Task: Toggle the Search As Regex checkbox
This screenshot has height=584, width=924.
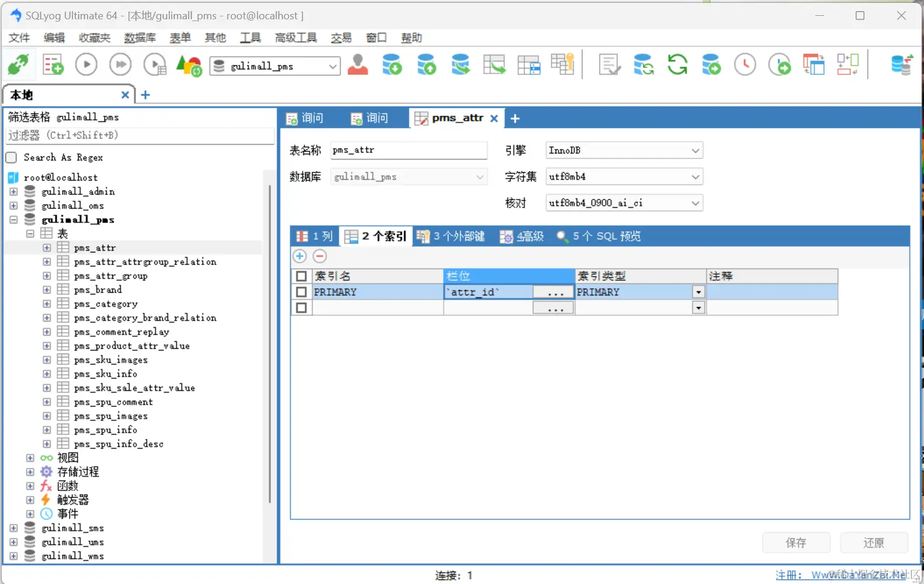Action: coord(11,157)
